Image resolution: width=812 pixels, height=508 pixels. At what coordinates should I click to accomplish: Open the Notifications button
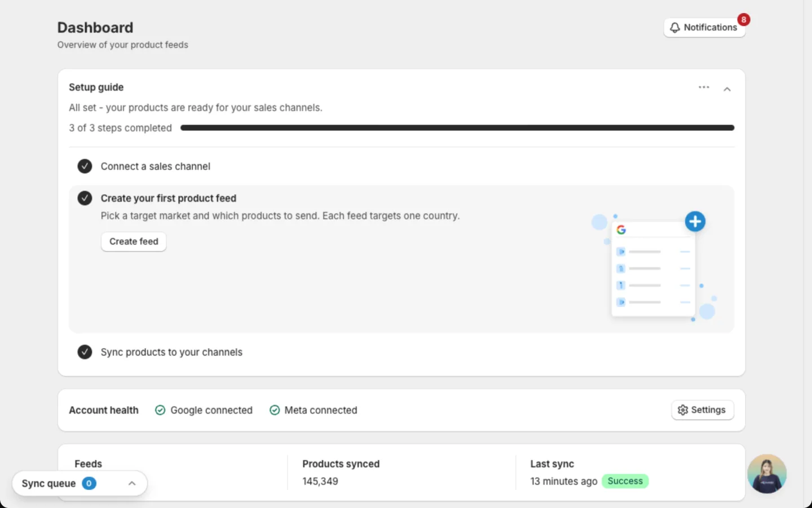(704, 27)
